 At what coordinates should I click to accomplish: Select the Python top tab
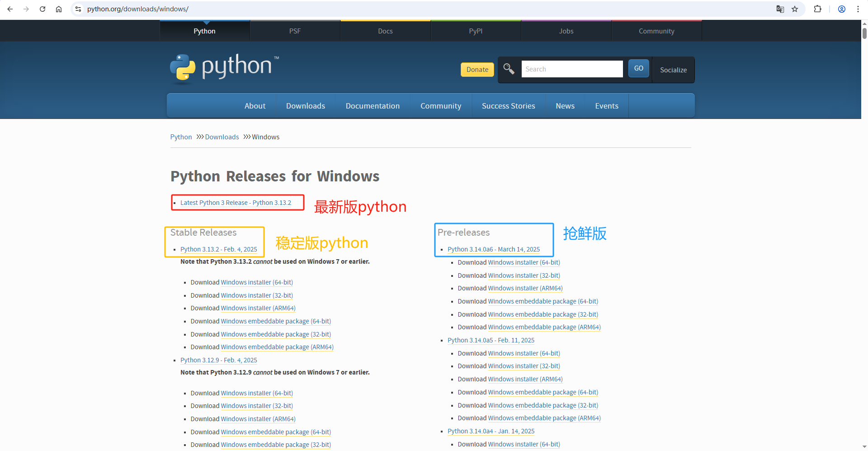point(204,31)
